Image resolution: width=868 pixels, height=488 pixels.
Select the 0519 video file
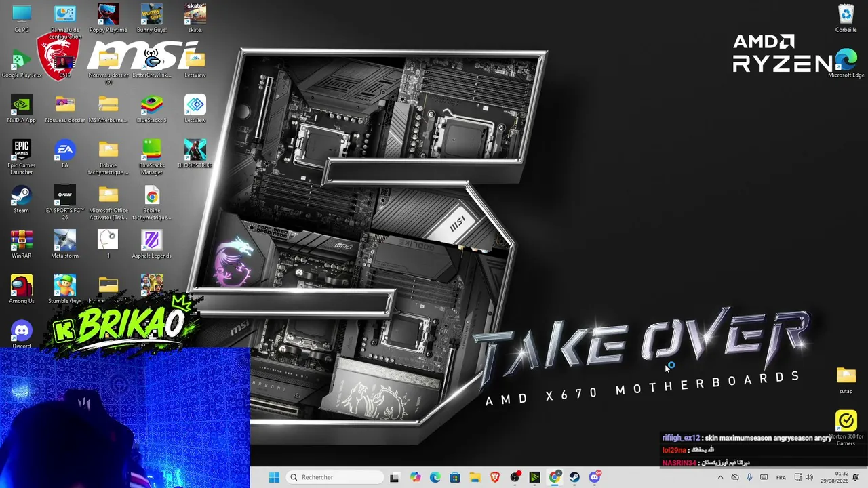[64, 64]
